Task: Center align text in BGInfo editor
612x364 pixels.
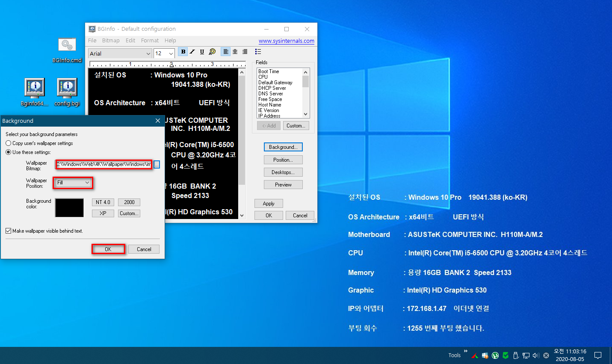Action: 235,52
